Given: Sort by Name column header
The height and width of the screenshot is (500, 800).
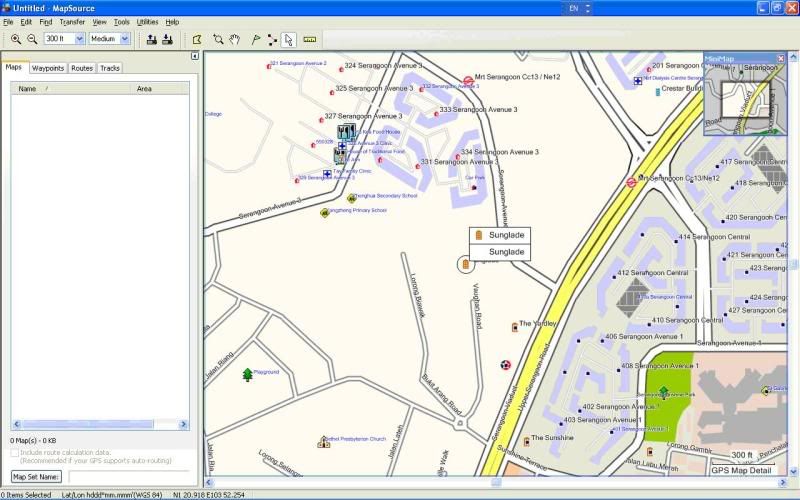Looking at the screenshot, I should [x=71, y=89].
